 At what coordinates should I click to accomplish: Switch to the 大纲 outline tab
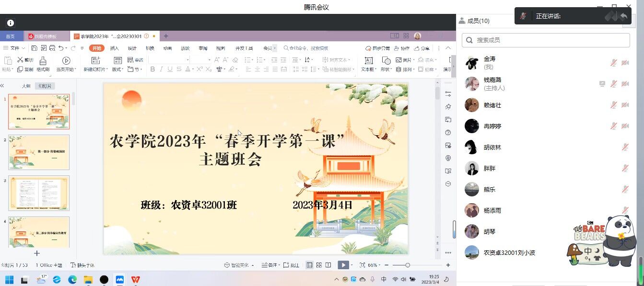pyautogui.click(x=26, y=86)
